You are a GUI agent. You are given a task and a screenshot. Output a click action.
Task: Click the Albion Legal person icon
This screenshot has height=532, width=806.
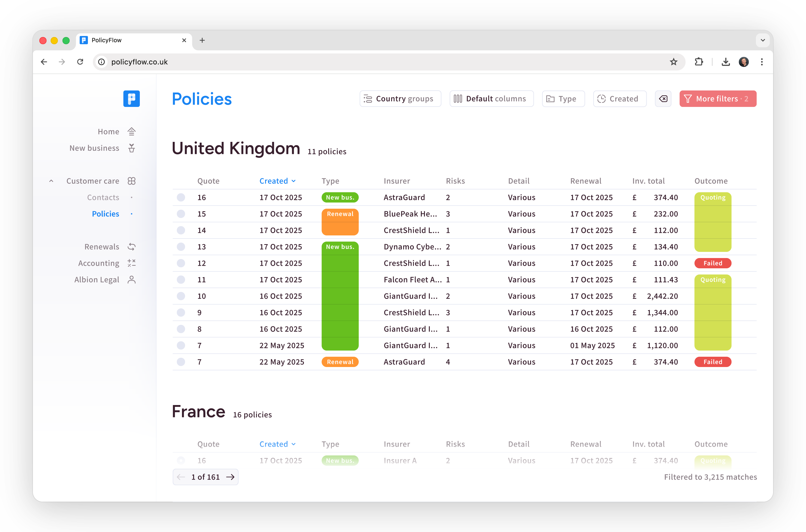coord(132,280)
